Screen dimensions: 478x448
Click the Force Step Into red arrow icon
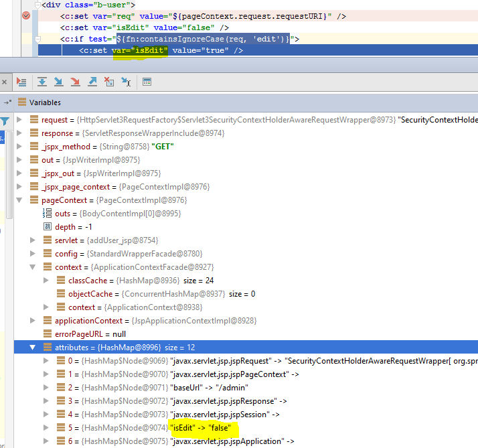pos(75,82)
